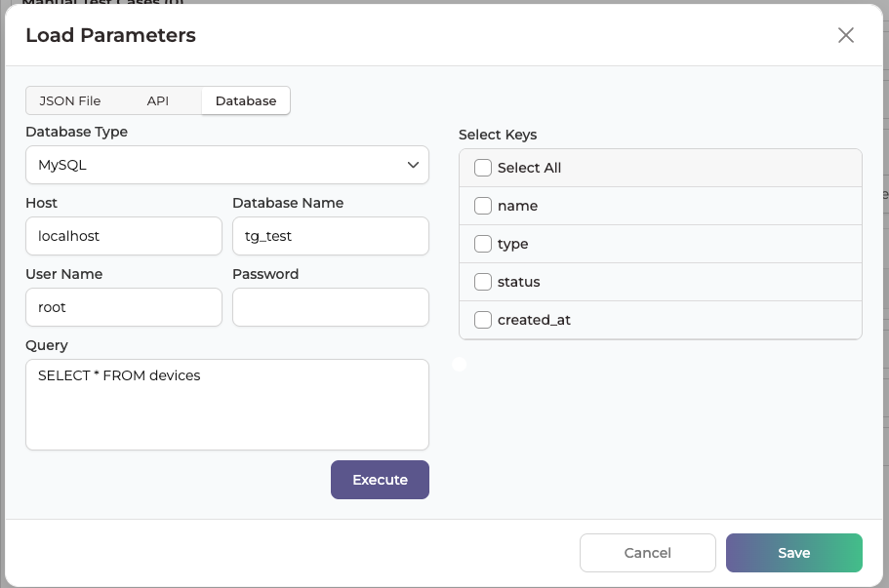The height and width of the screenshot is (588, 889).
Task: Check the created_at key checkbox
Action: click(482, 320)
